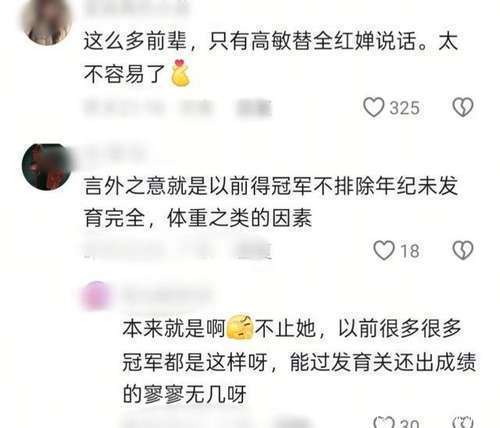Like the reply showing 30 likes
Image resolution: width=500 pixels, height=428 pixels.
point(383,423)
